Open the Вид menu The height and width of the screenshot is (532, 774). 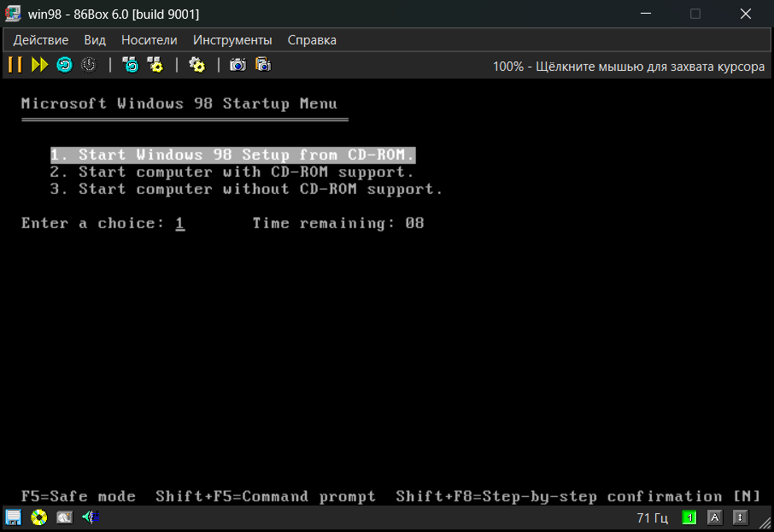95,40
